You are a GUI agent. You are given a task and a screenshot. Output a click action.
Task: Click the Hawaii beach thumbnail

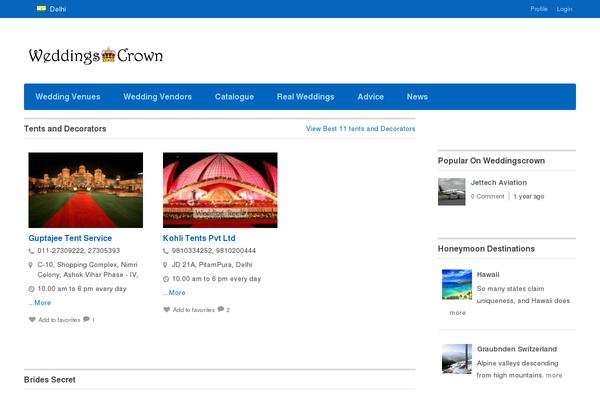pyautogui.click(x=457, y=284)
